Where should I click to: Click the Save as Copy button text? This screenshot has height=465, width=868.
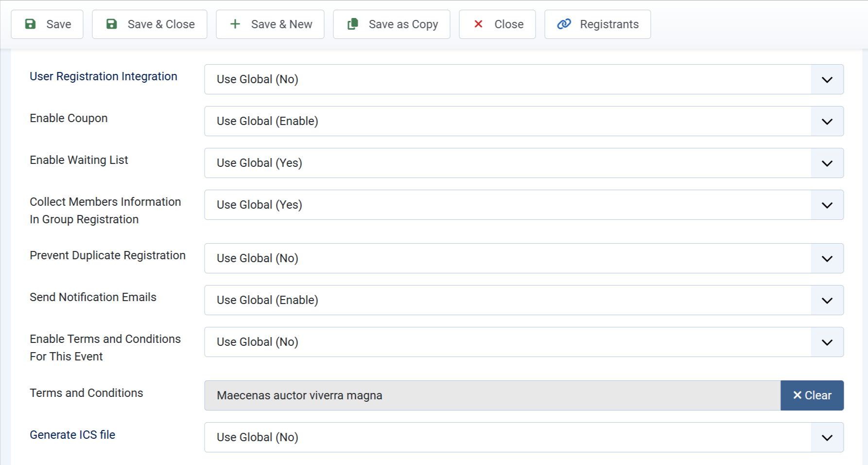tap(403, 24)
